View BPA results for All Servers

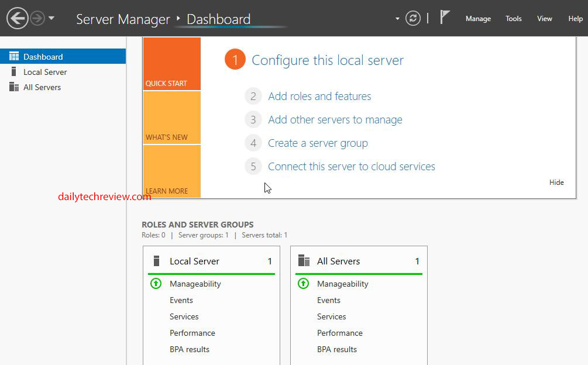point(337,349)
